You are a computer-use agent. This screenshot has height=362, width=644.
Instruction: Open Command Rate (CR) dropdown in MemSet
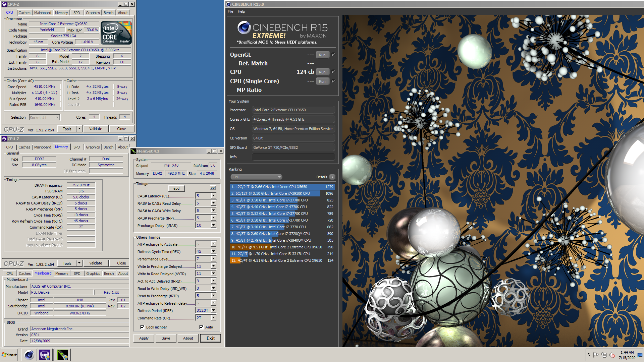pos(213,318)
